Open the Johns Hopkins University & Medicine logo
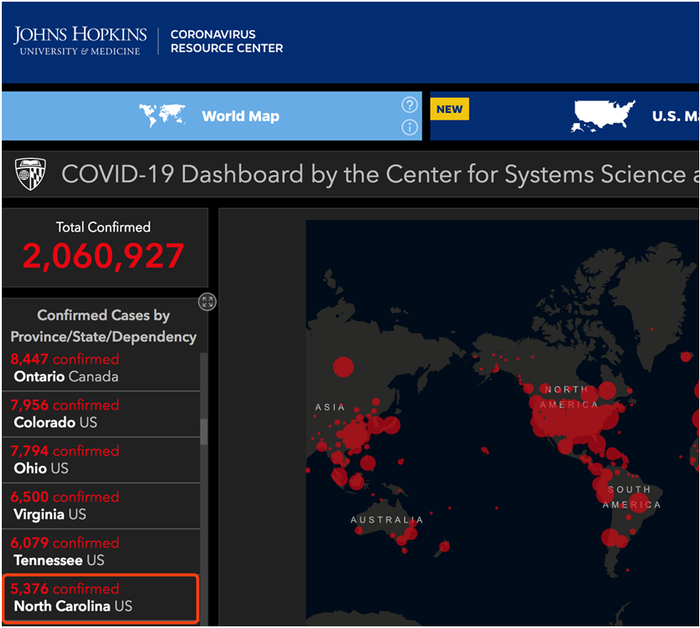700x628 pixels. (x=80, y=41)
